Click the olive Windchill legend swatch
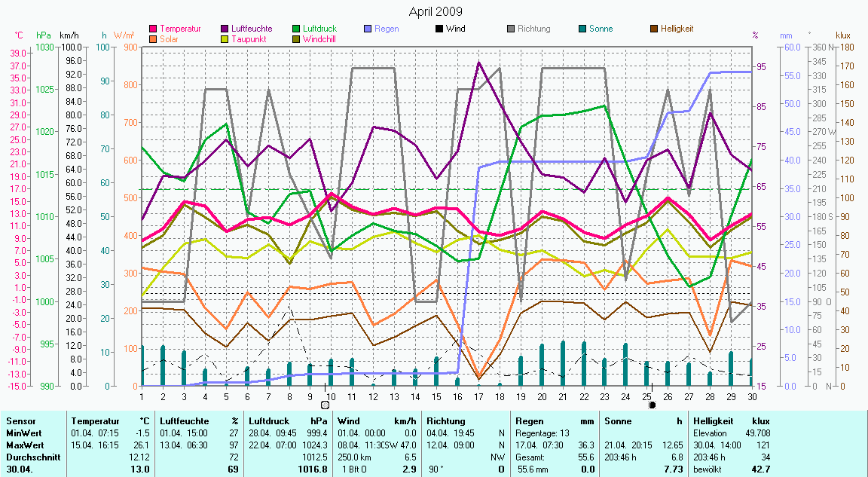868x477 pixels. coord(297,39)
